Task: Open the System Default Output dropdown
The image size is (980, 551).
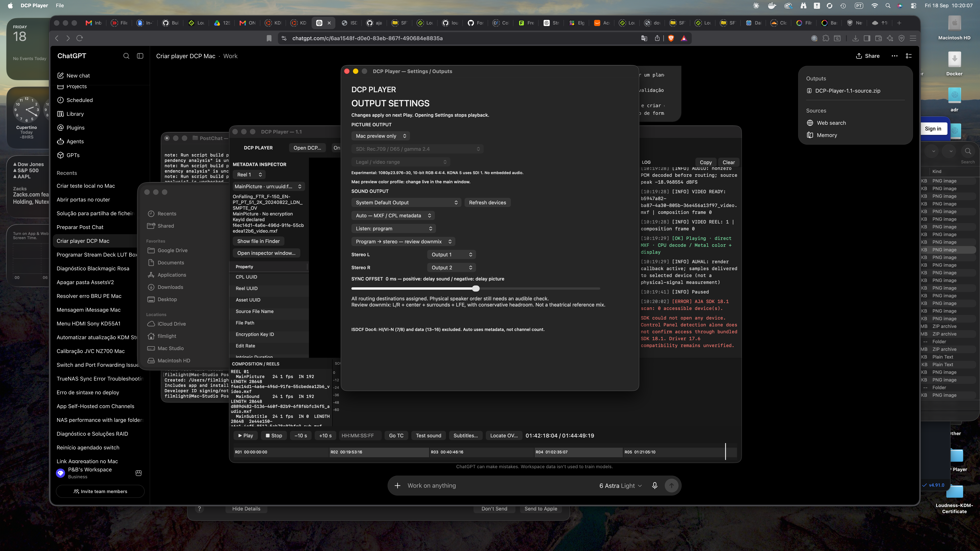Action: (x=406, y=202)
